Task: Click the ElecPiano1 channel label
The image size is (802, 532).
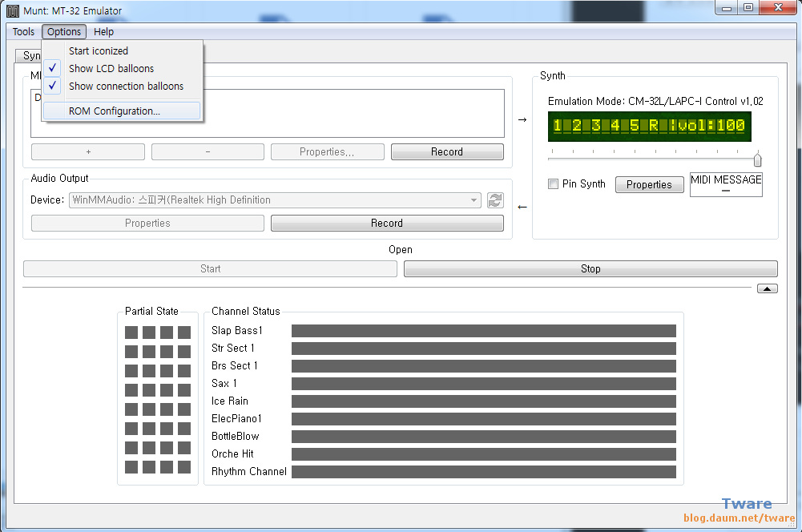Action: click(x=236, y=418)
